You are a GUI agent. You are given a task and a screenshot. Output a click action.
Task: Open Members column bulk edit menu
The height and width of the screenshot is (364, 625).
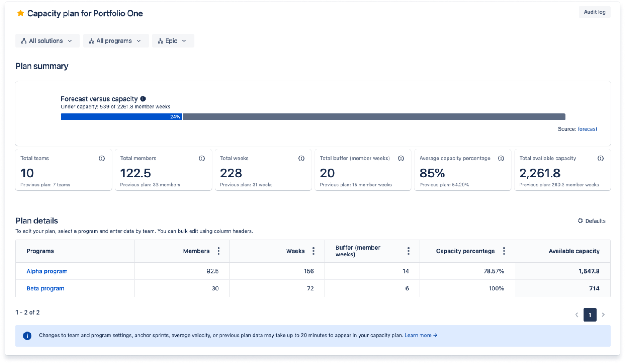pyautogui.click(x=218, y=251)
